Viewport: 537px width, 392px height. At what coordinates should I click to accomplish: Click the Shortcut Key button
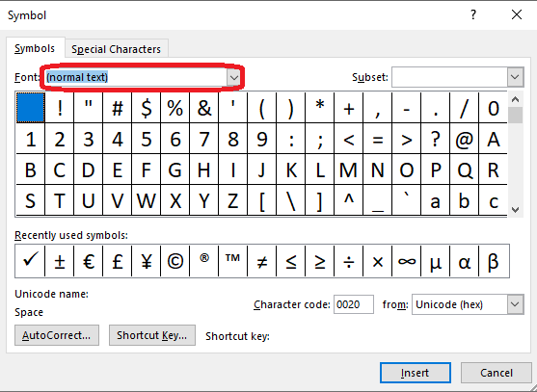pyautogui.click(x=152, y=335)
